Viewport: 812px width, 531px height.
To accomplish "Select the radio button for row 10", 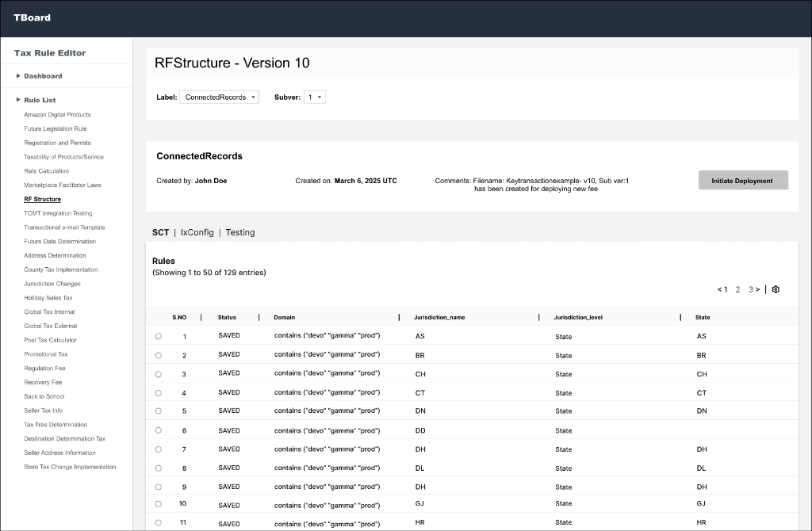I will click(x=159, y=504).
